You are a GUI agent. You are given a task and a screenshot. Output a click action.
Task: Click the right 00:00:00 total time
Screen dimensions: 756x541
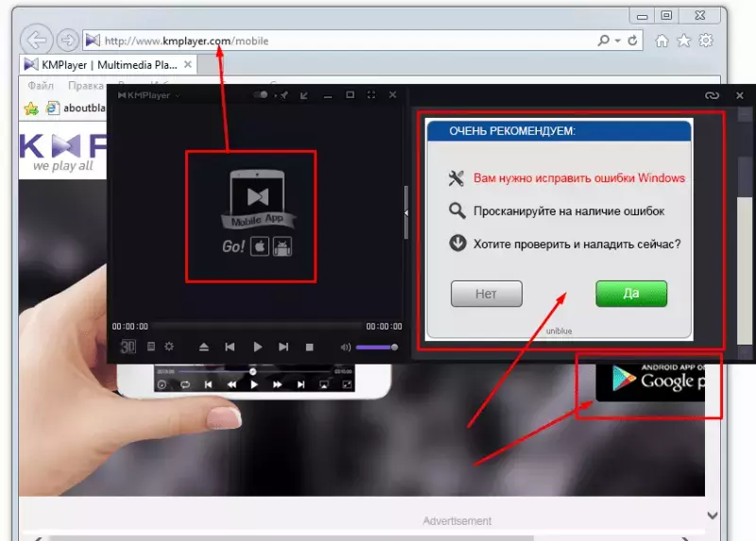pos(384,326)
